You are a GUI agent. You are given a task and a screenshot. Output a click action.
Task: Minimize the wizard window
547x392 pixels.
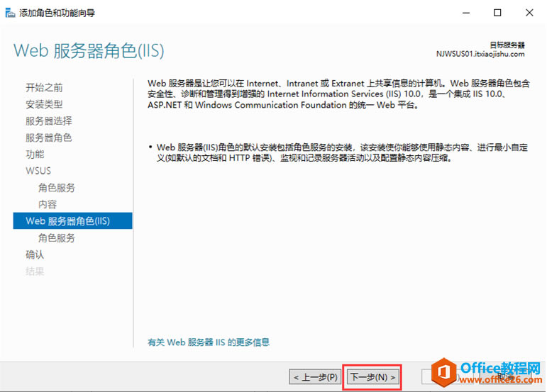pos(466,13)
